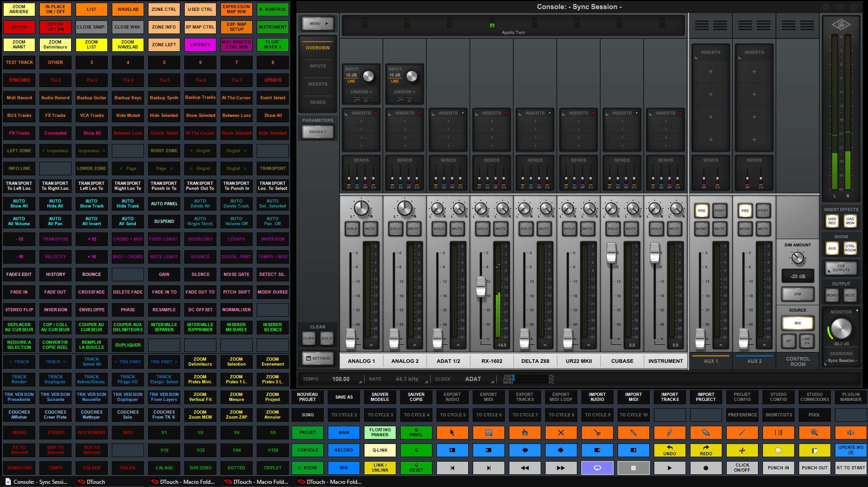
Task: Click the blue left arrow nudge icon
Action: pyautogui.click(x=525, y=450)
